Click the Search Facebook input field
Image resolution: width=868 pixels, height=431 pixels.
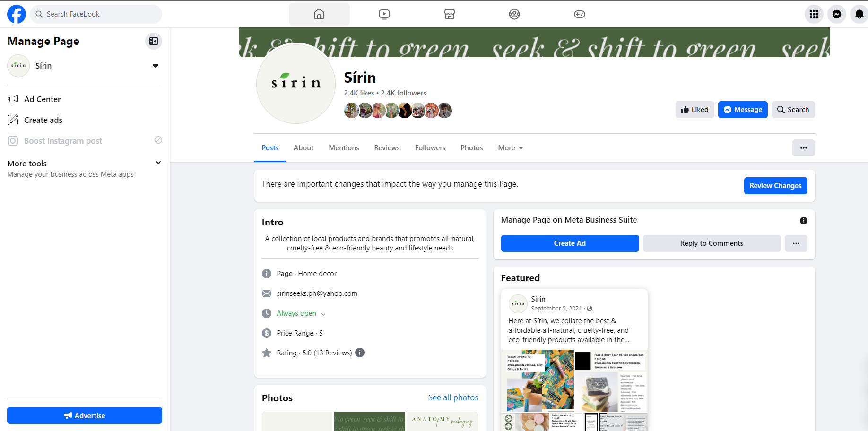(96, 14)
